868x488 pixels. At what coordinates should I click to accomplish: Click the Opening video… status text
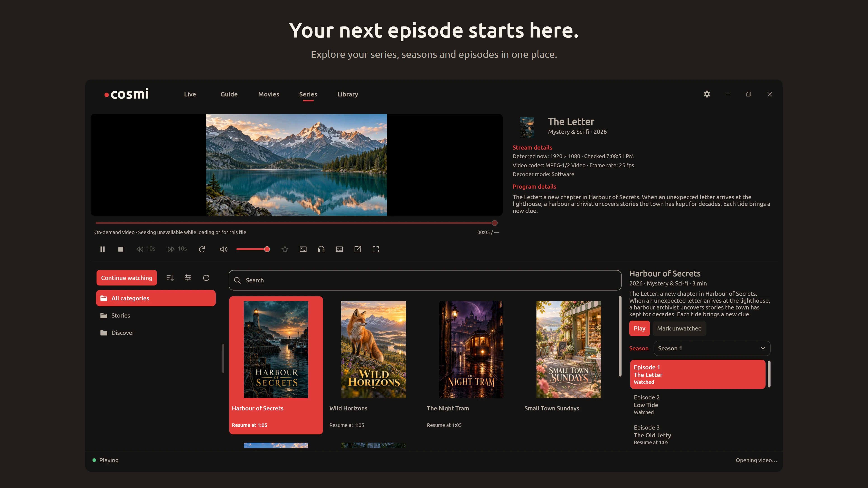click(x=756, y=460)
